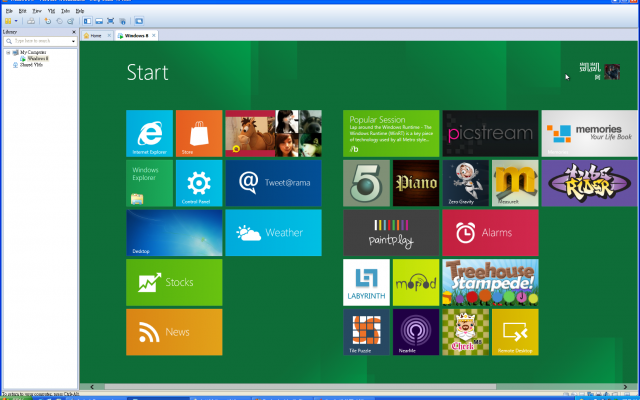Viewport: 640px width, 400px height.
Task: Close the Home tab
Action: [x=109, y=36]
